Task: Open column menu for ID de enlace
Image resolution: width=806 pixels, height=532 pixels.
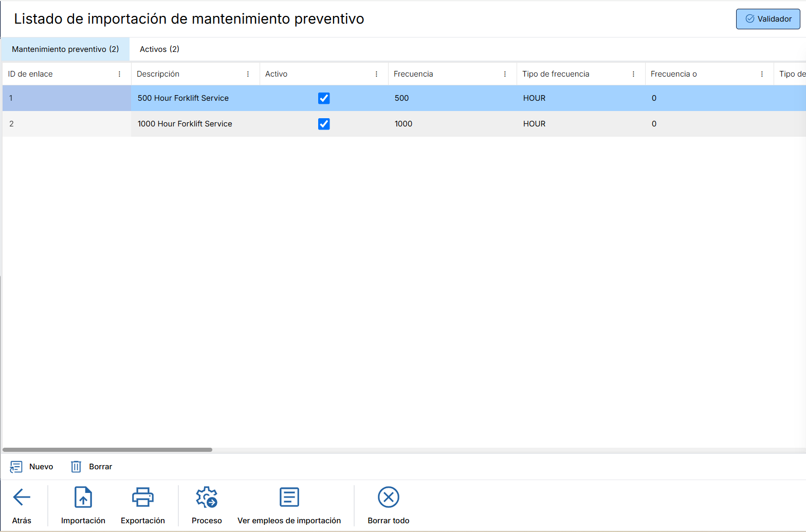Action: (x=120, y=74)
